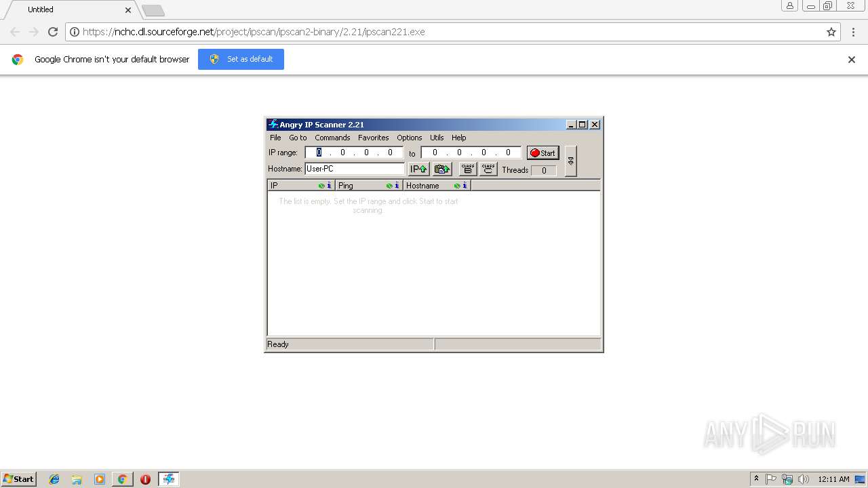The height and width of the screenshot is (488, 868).
Task: Click Chrome user profile icon
Action: [x=790, y=5]
